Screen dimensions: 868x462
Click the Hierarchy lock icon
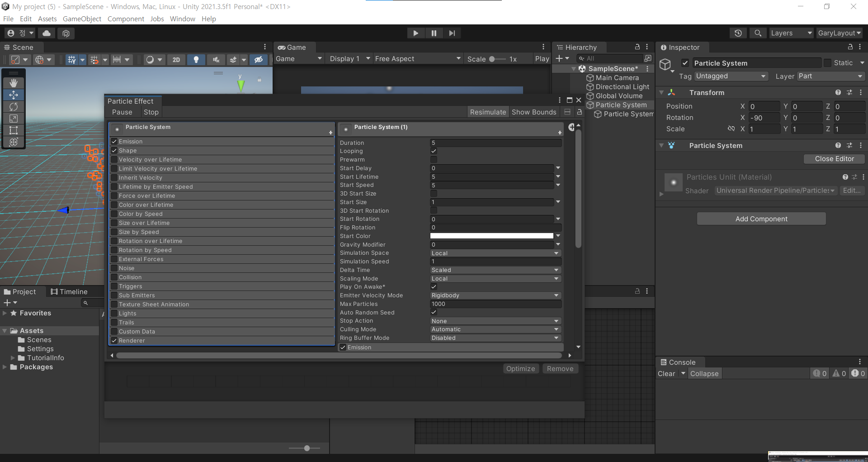tap(637, 47)
